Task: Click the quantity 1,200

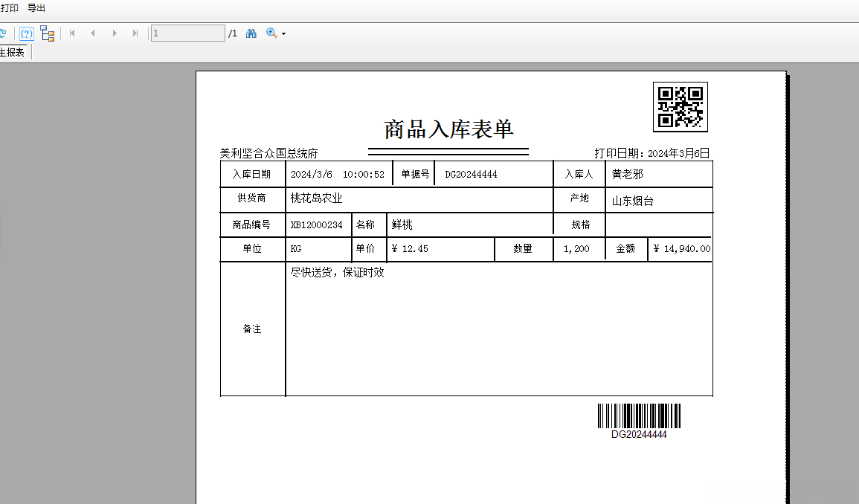Action: point(576,249)
